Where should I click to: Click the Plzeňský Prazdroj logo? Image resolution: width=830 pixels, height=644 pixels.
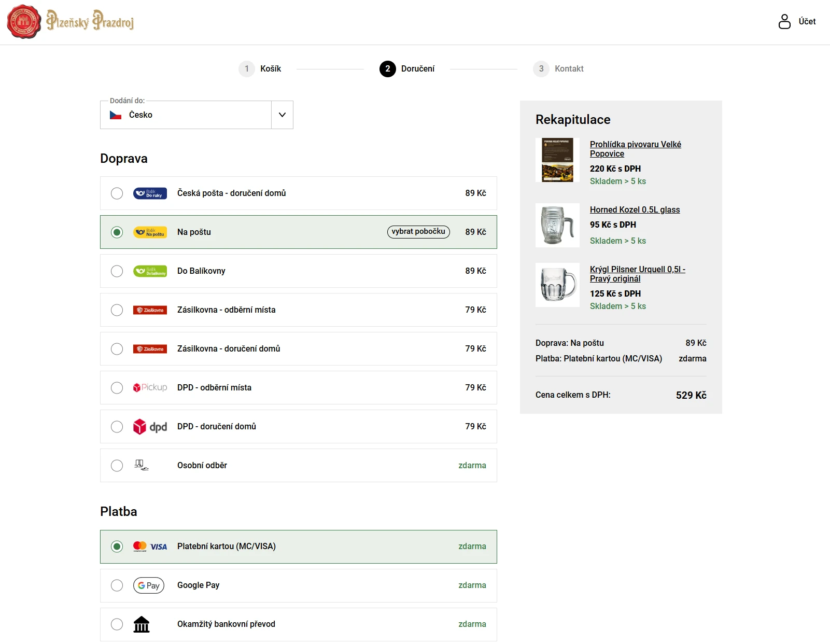(71, 22)
